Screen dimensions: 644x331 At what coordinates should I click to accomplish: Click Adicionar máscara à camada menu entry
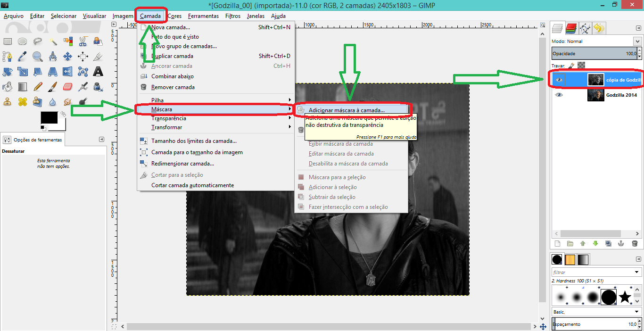[x=347, y=110]
